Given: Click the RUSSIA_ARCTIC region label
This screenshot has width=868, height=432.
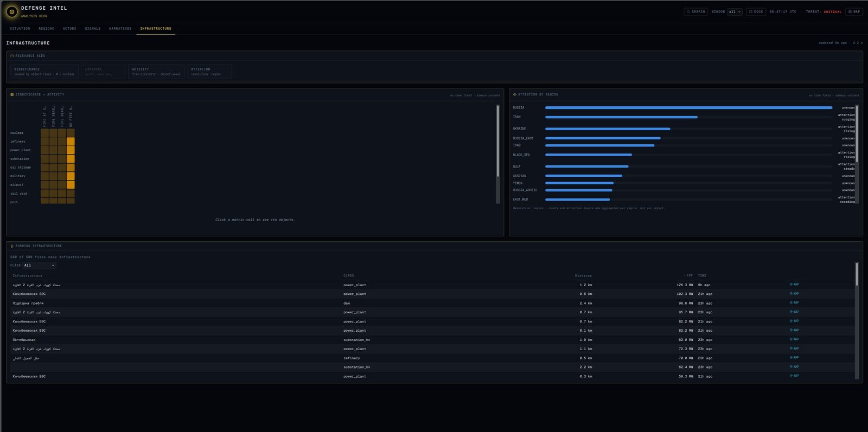Looking at the screenshot, I should pyautogui.click(x=525, y=190).
